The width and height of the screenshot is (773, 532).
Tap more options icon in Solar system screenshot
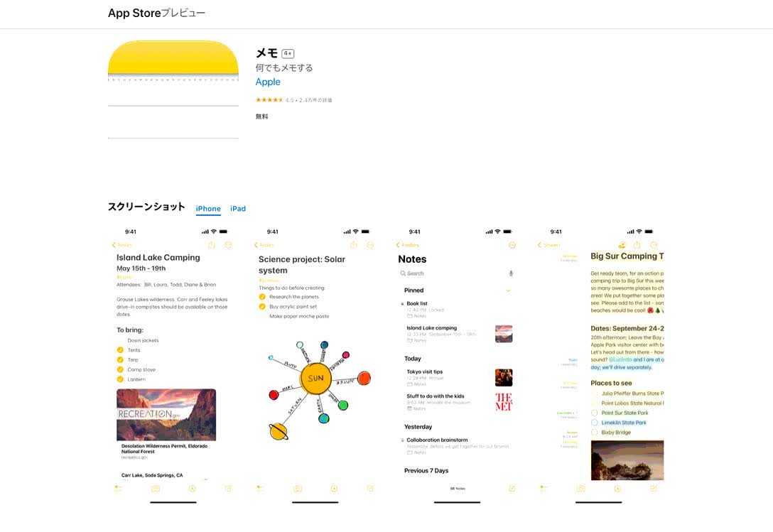(x=370, y=245)
